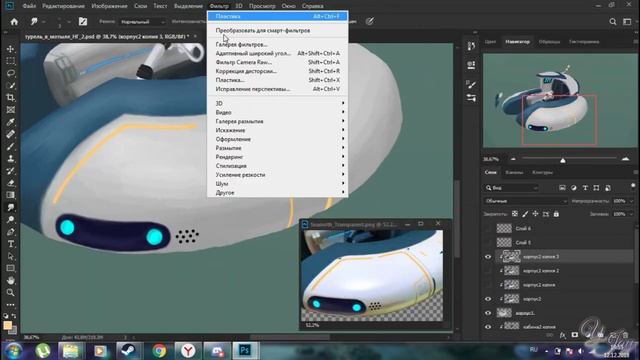Open the layer filter kind dropdown
640x360 pixels.
[x=511, y=188]
